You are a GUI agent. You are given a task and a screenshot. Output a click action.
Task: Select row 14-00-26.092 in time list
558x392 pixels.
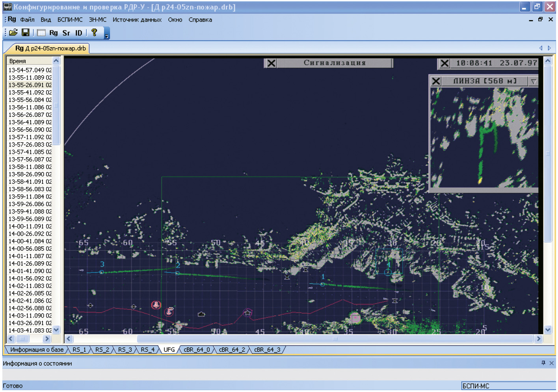[x=30, y=234]
